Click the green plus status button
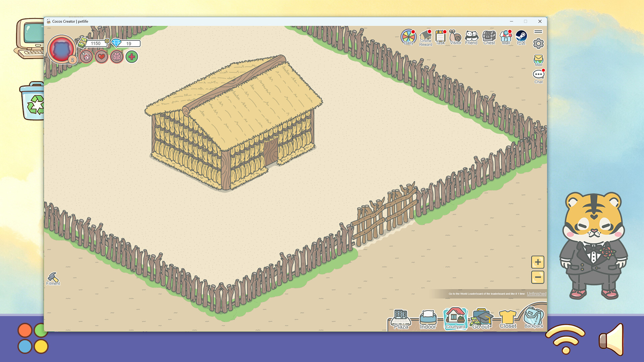 click(132, 57)
